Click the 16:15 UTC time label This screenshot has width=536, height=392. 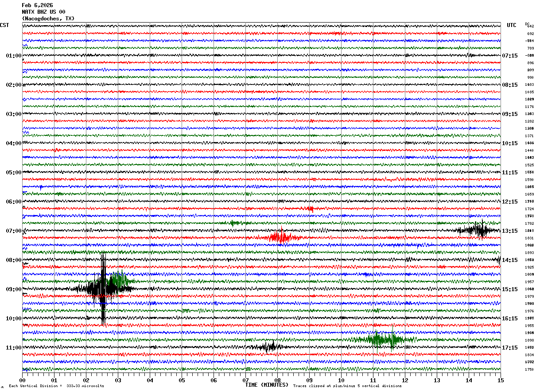point(510,319)
